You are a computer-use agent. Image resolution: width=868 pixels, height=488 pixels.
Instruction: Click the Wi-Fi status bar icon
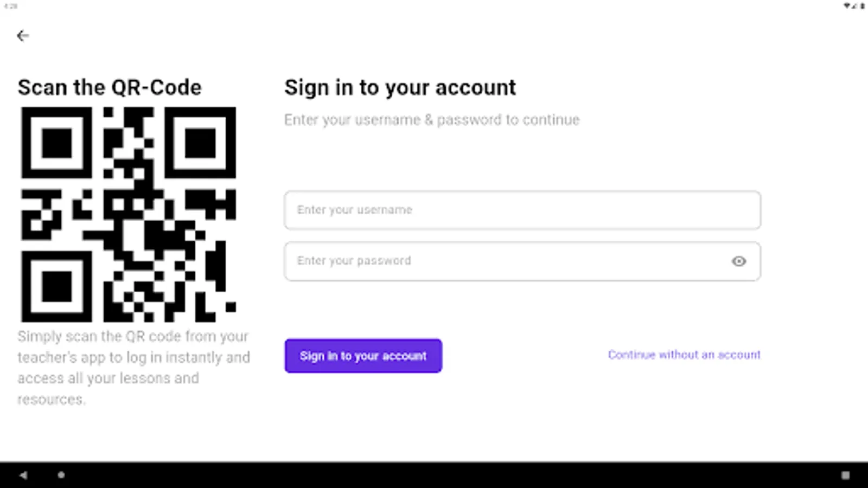(847, 6)
